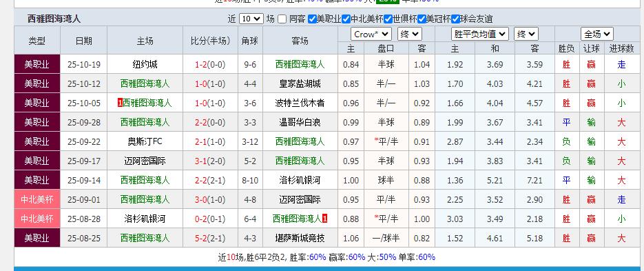This screenshot has height=271, width=644.
Task: Click the corner count 8-10
Action: click(250, 180)
